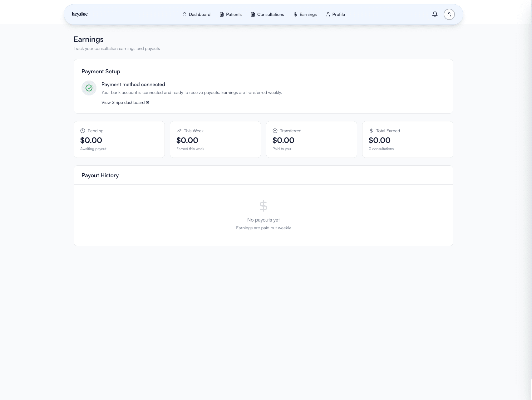Click the green payment connected check icon
This screenshot has height=400, width=532.
pos(89,88)
